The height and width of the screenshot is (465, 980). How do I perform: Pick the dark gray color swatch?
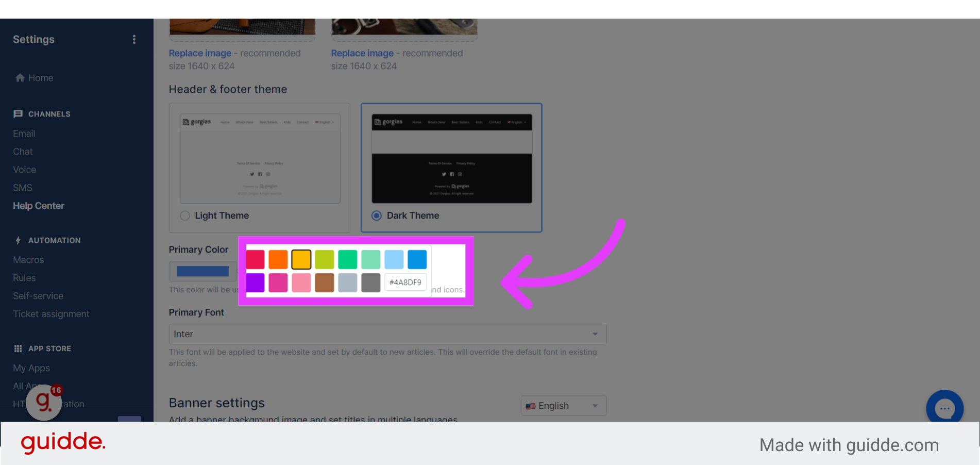(x=371, y=283)
